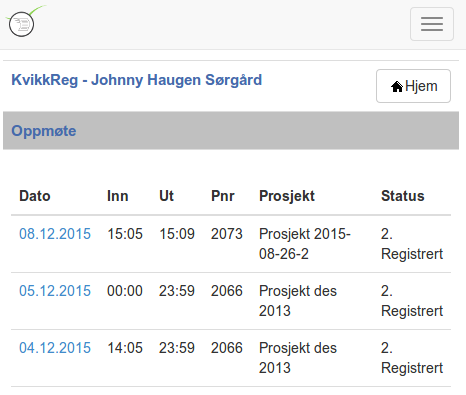Click the KvikkReg - Johnny Haugen Sørgård heading
This screenshot has width=466, height=395.
(137, 80)
